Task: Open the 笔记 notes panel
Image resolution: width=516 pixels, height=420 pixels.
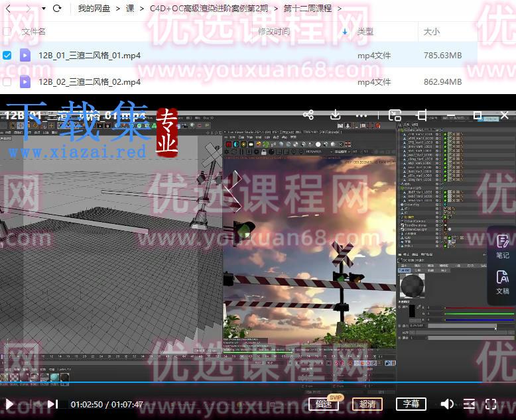Action: coord(503,247)
